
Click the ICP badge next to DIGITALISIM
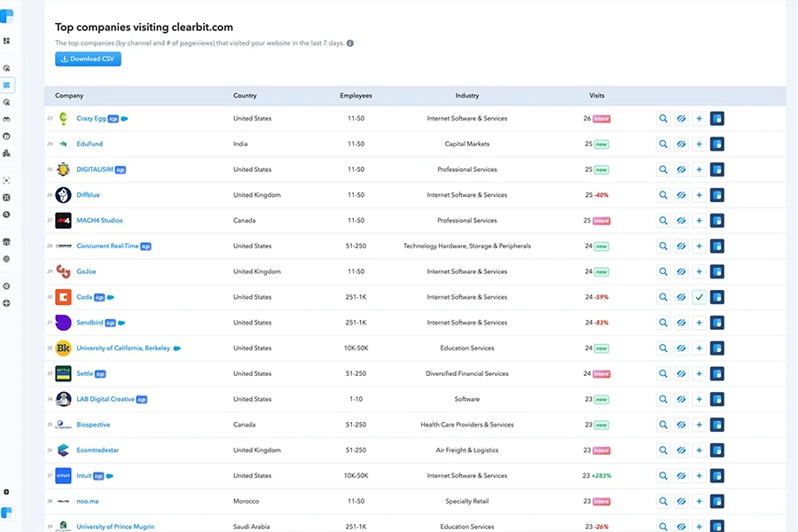click(121, 170)
